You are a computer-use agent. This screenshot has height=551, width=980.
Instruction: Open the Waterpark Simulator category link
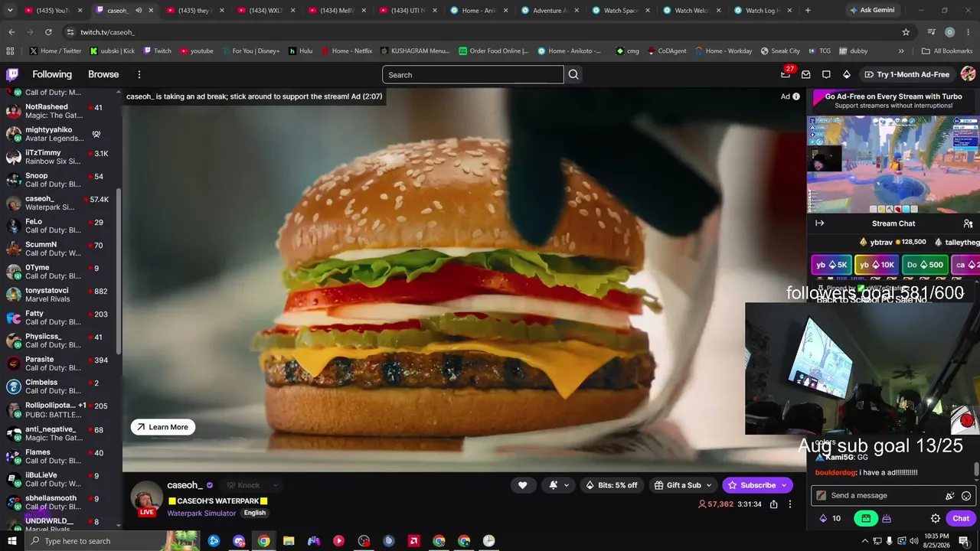201,514
